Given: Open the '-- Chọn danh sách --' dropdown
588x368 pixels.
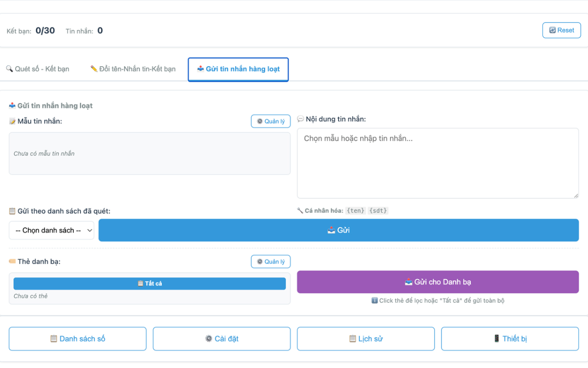Looking at the screenshot, I should 51,230.
